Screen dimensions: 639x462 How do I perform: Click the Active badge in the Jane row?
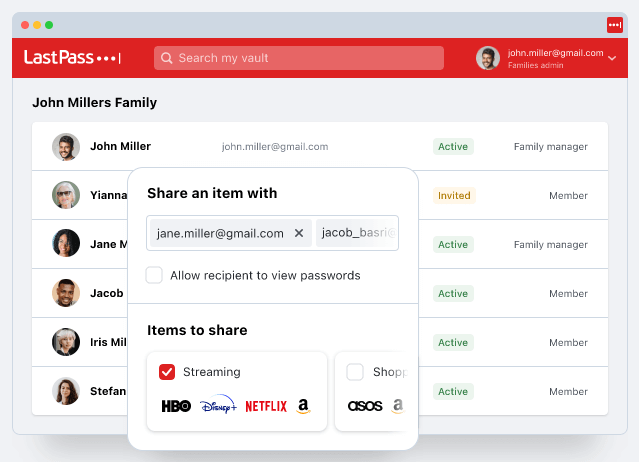click(x=453, y=244)
